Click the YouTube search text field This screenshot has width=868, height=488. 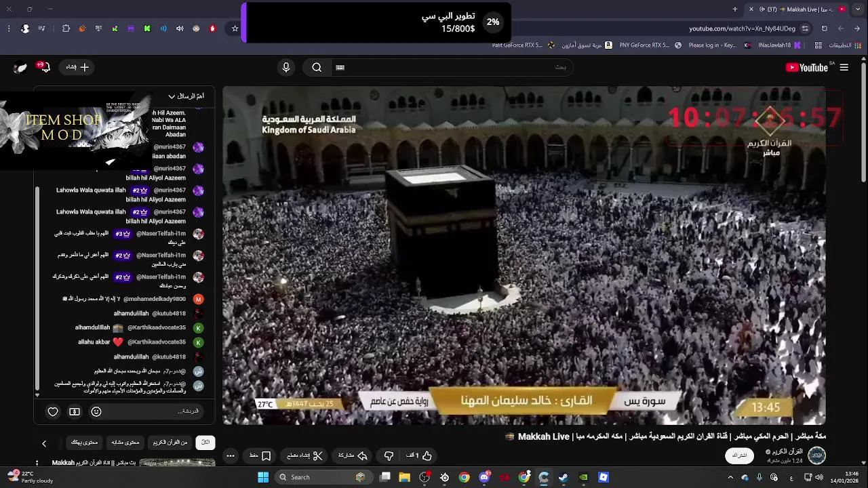pyautogui.click(x=451, y=67)
